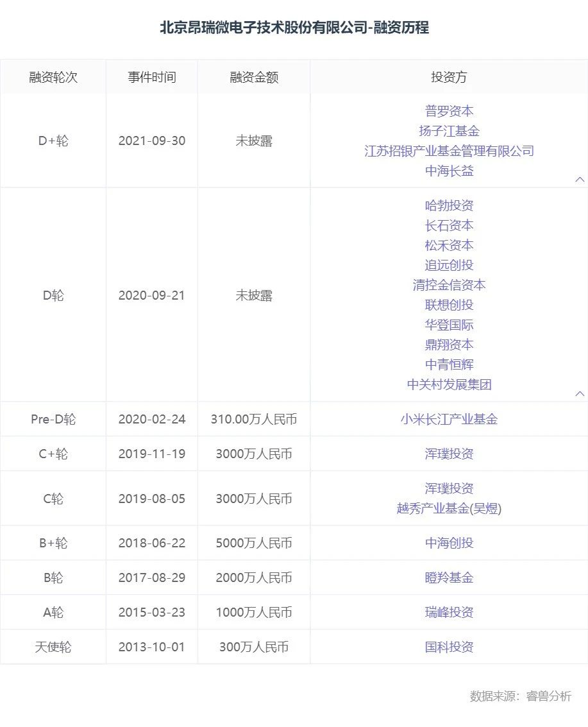
Task: Click the 事件时间 column header
Action: pos(152,77)
